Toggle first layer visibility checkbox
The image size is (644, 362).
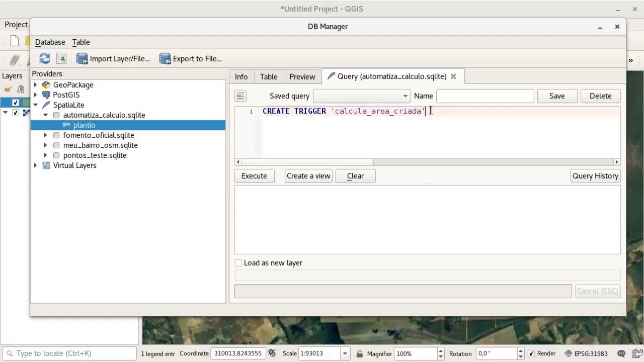pyautogui.click(x=15, y=103)
